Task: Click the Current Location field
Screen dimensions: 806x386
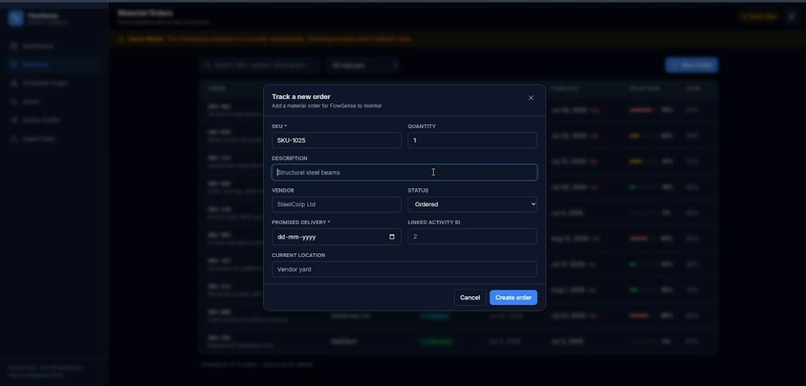Action: 405,269
